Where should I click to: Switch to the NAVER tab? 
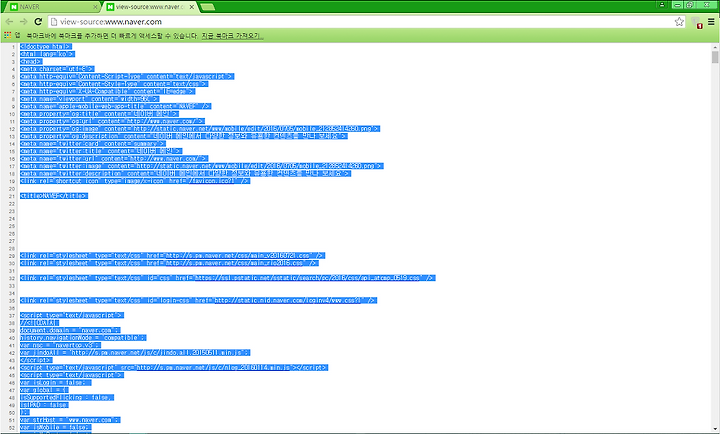tap(51, 7)
